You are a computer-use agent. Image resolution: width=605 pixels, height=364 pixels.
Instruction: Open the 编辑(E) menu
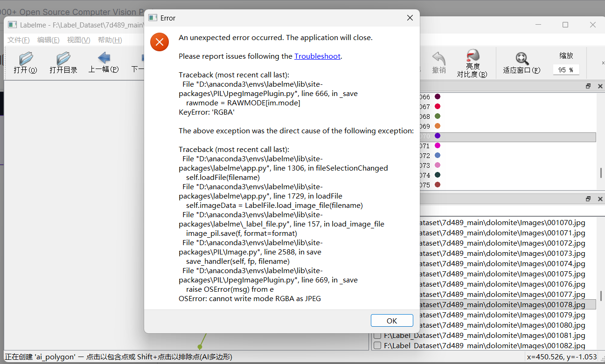coord(49,40)
